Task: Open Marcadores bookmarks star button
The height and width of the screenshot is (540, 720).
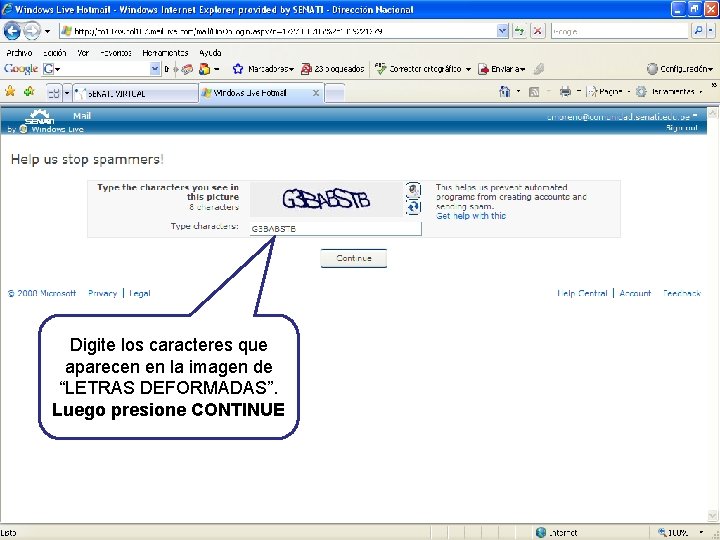Action: (263, 69)
